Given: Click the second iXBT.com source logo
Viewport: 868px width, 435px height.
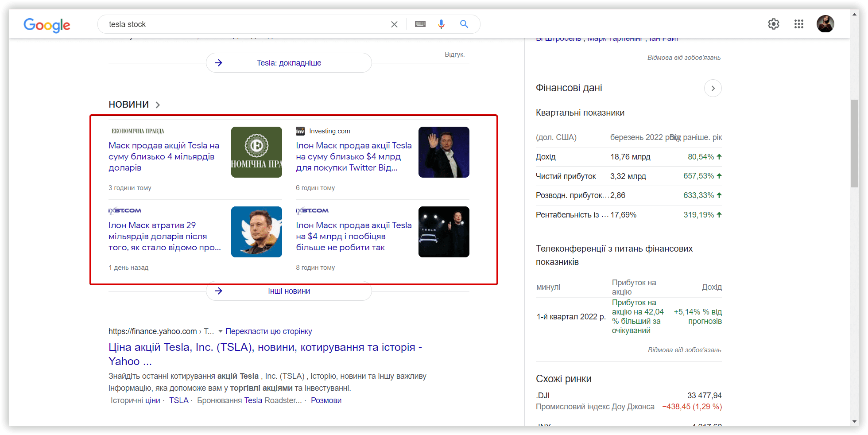Looking at the screenshot, I should (312, 211).
